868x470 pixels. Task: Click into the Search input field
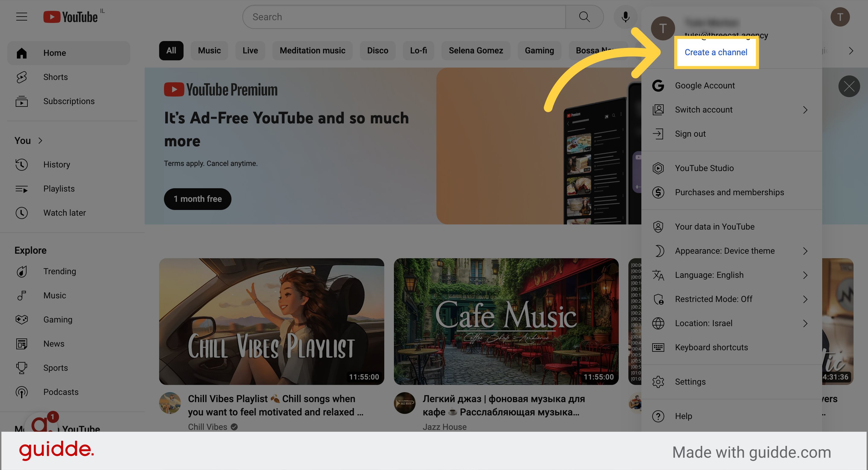(404, 17)
